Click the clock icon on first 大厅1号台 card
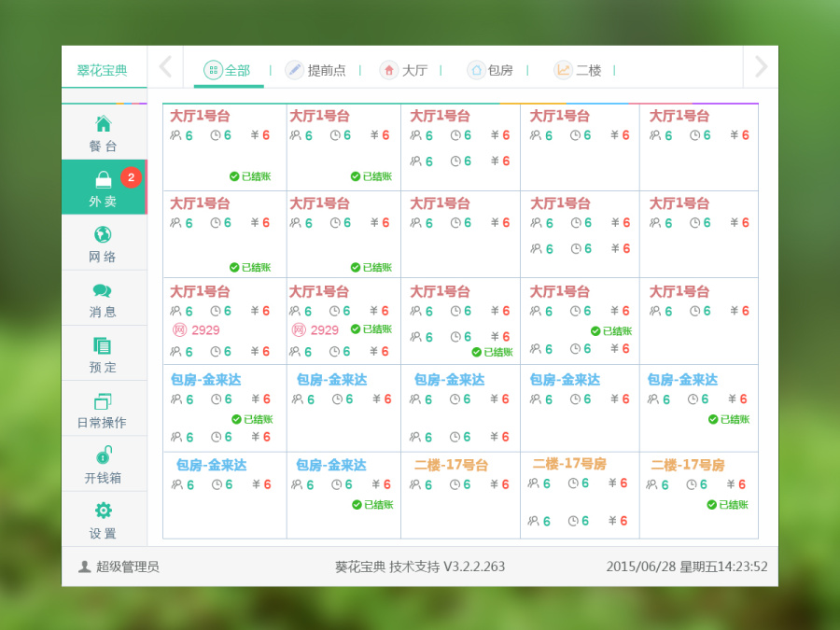Screen dimensions: 840x630 tap(216, 134)
